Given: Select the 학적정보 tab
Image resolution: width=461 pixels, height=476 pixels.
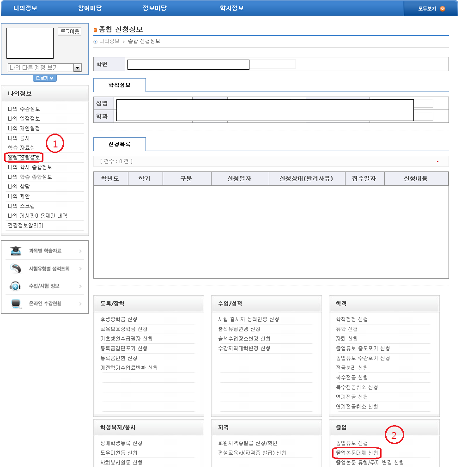Looking at the screenshot, I should tap(120, 85).
